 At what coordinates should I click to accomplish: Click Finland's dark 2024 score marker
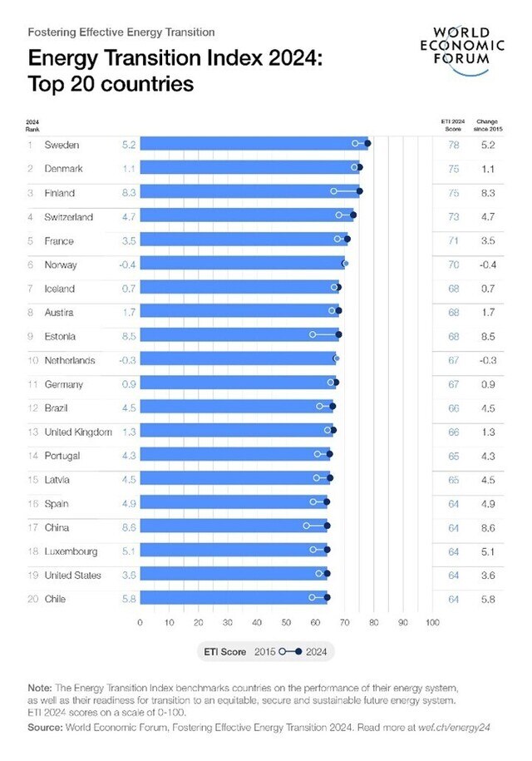click(x=359, y=191)
